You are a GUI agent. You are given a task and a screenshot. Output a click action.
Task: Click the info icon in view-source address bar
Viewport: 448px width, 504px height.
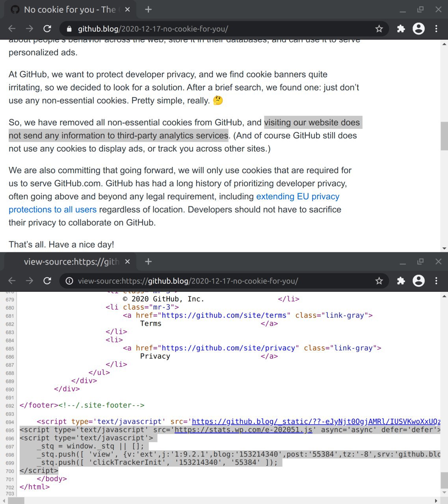69,281
